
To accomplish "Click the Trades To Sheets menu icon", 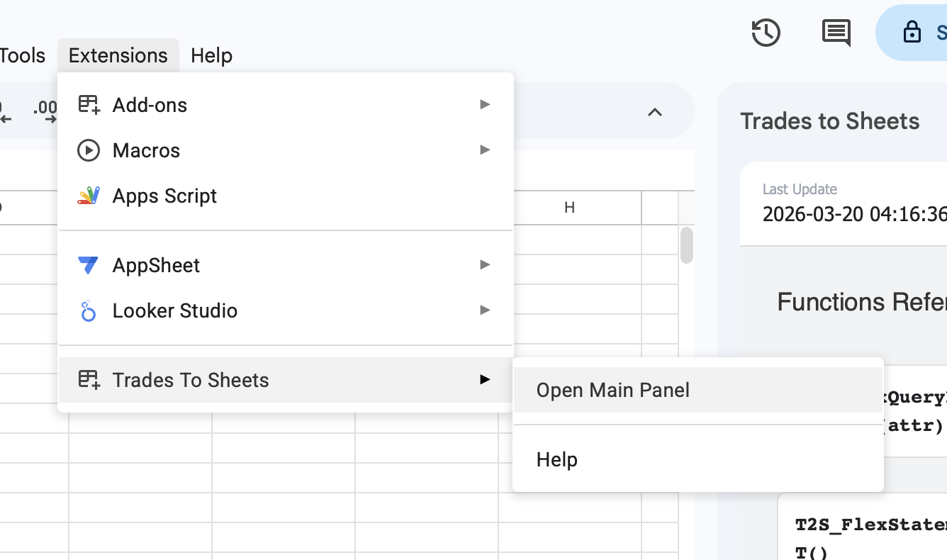I will [x=89, y=380].
